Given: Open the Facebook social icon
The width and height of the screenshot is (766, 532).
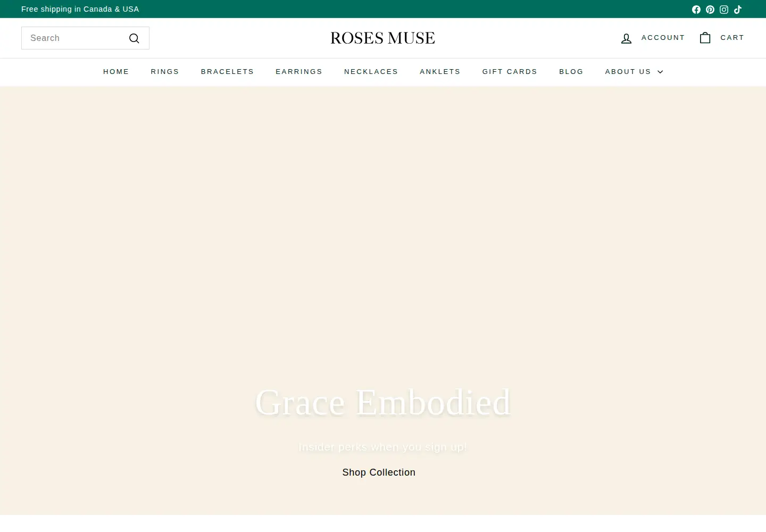Looking at the screenshot, I should 696,10.
